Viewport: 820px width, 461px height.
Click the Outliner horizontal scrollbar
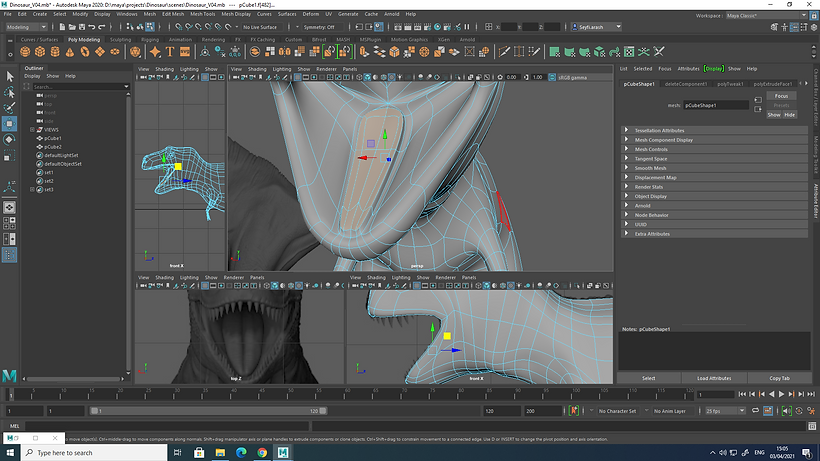[73, 379]
